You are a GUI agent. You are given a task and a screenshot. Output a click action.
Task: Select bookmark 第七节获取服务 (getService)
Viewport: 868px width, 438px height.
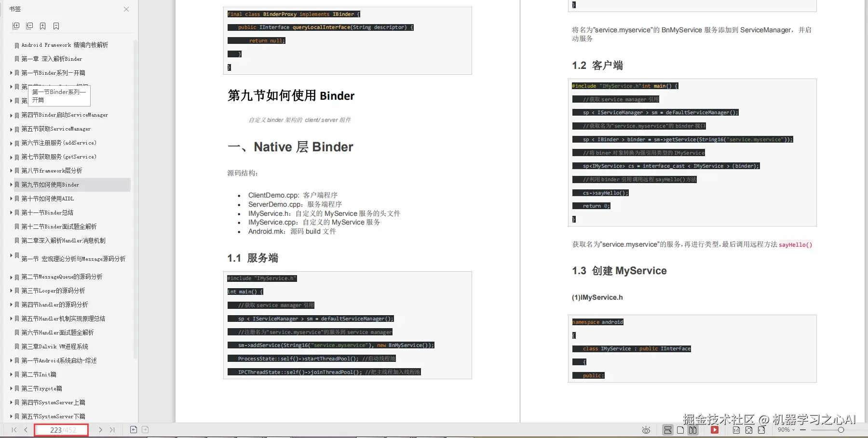(x=59, y=157)
